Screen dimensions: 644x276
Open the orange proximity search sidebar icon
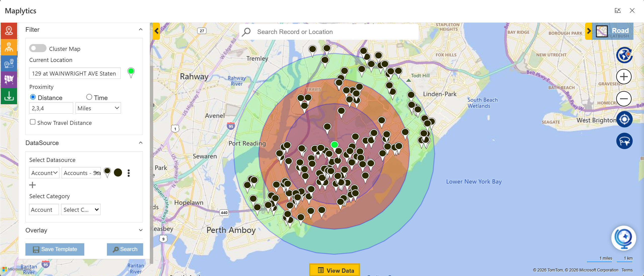pos(9,47)
